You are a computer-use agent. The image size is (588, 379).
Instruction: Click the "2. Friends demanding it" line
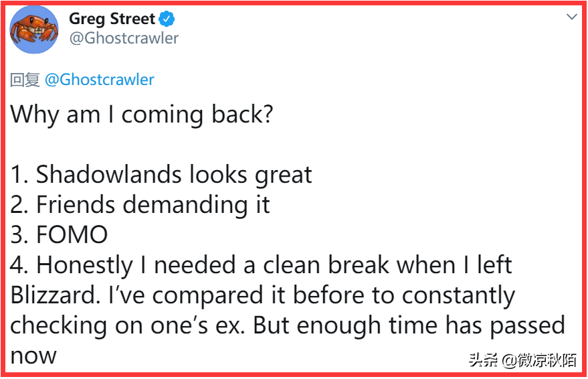click(140, 205)
